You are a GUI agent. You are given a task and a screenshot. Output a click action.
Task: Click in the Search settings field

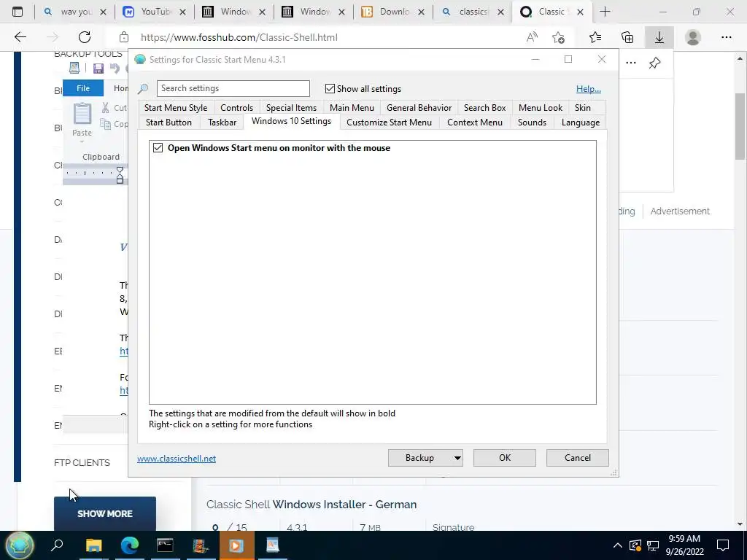(x=233, y=88)
